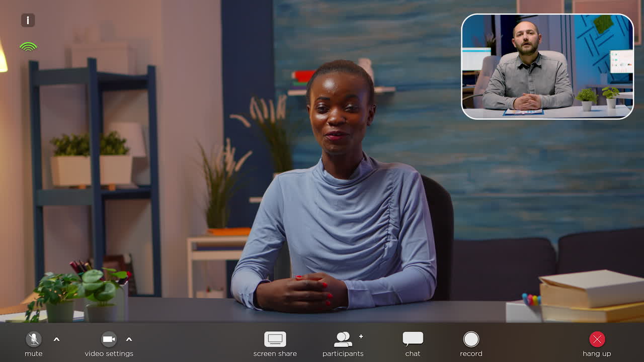Screen dimensions: 644x362
Task: End the call with the red hang up button
Action: click(597, 339)
